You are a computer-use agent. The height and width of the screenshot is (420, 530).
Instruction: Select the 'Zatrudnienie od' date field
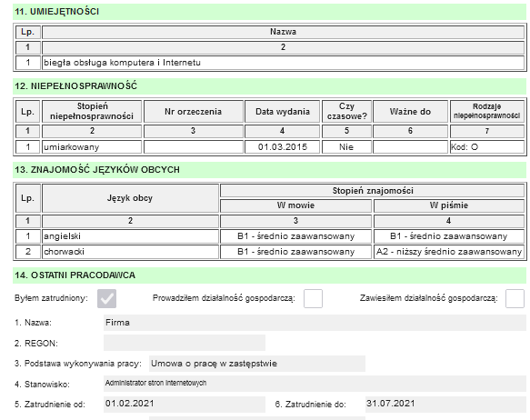point(185,405)
